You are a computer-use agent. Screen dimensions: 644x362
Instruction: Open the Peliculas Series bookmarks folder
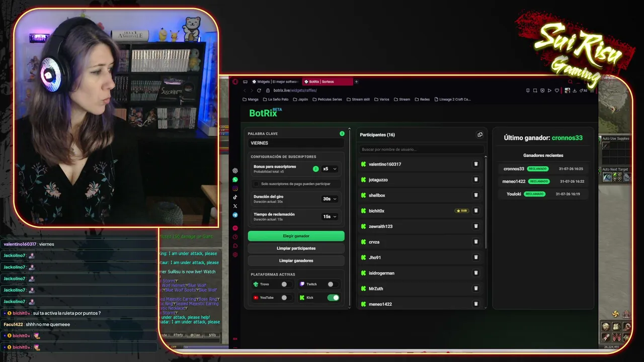(327, 100)
